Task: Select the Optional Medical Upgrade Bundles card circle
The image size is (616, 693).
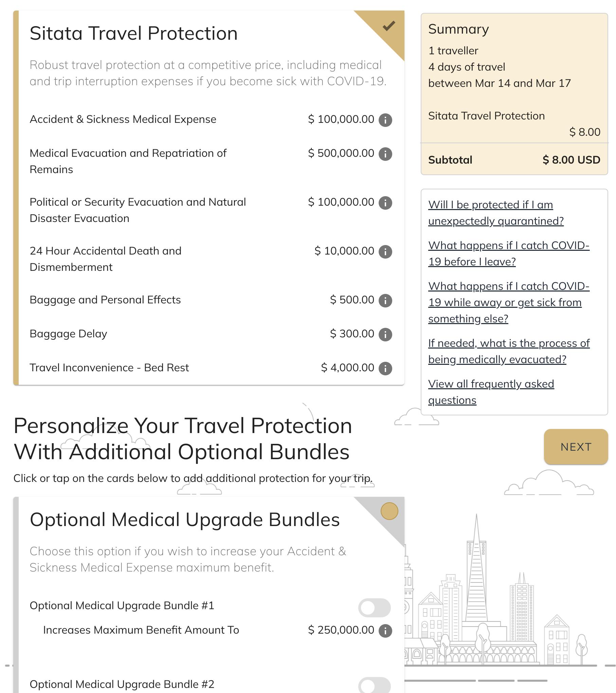Action: click(389, 511)
